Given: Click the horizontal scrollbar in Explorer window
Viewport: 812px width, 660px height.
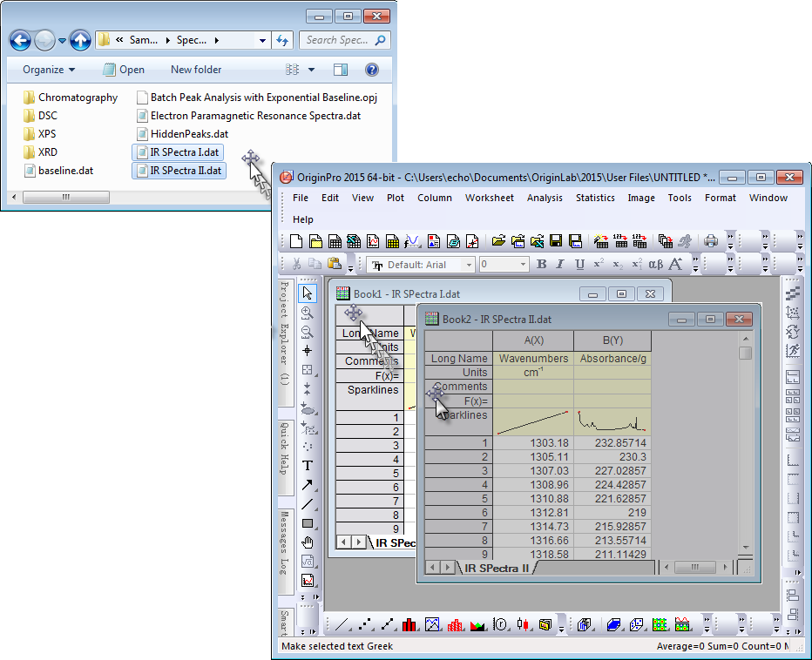Looking at the screenshot, I should (65, 197).
